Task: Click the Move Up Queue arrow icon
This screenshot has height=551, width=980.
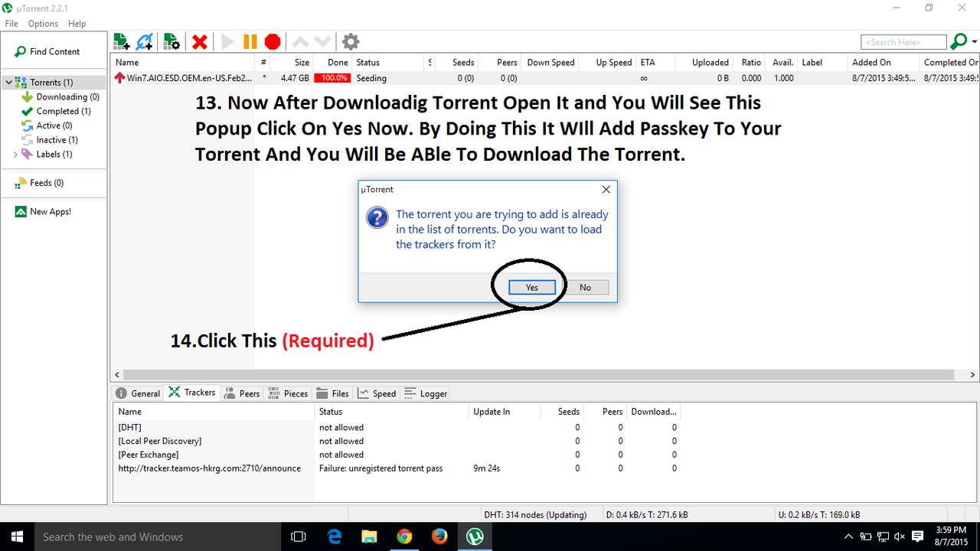Action: click(x=301, y=42)
